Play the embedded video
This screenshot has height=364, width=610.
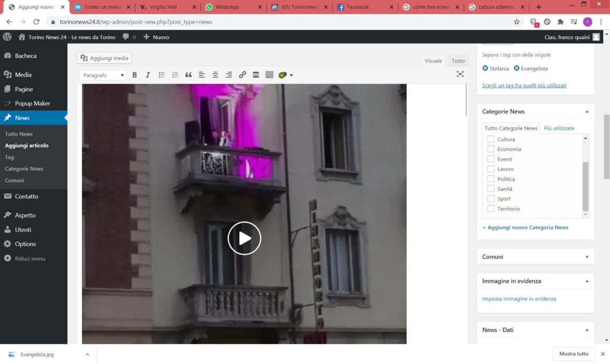coord(245,238)
